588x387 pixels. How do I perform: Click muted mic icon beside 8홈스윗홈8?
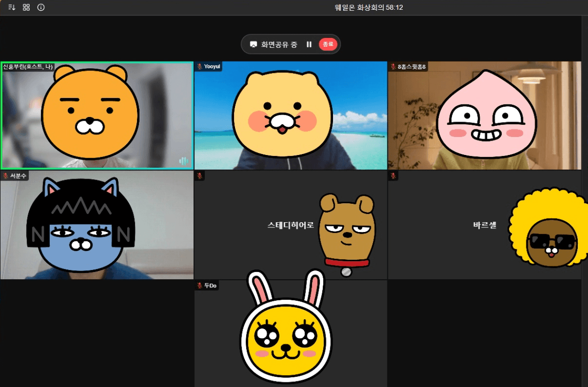[393, 67]
